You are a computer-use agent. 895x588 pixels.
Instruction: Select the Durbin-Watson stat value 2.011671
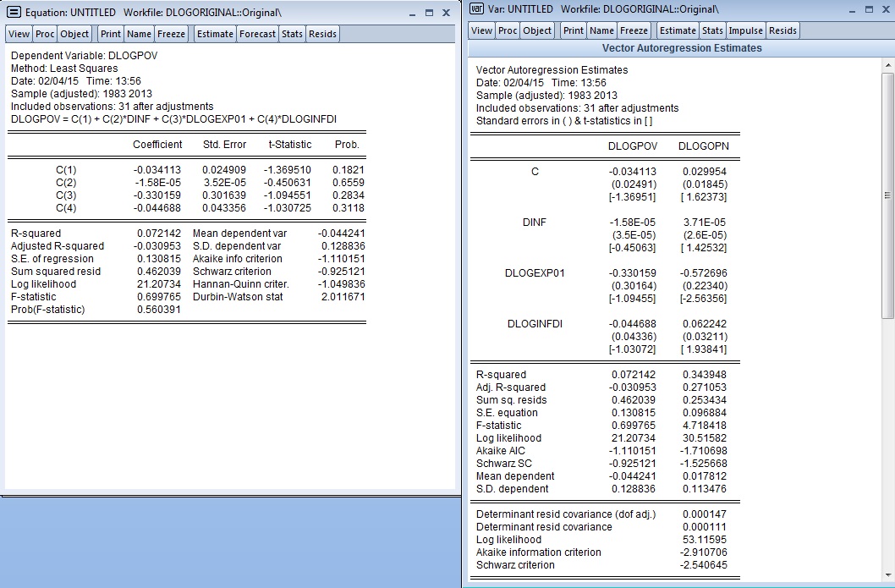click(x=343, y=297)
